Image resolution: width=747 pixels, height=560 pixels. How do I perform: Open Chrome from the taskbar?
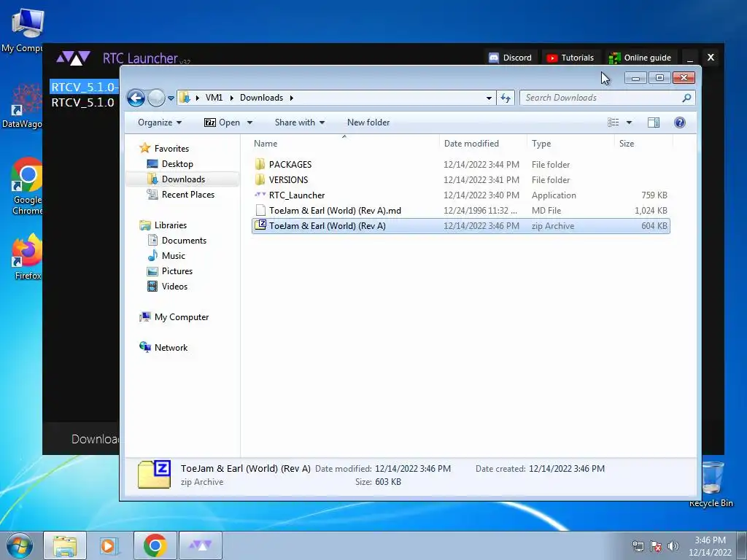point(155,545)
